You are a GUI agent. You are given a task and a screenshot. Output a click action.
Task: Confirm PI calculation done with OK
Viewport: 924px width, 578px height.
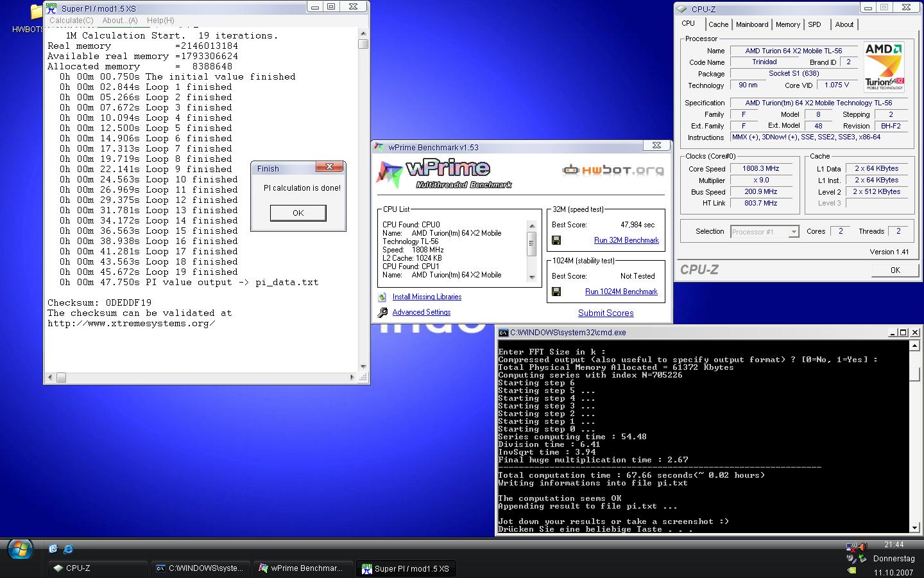point(298,213)
